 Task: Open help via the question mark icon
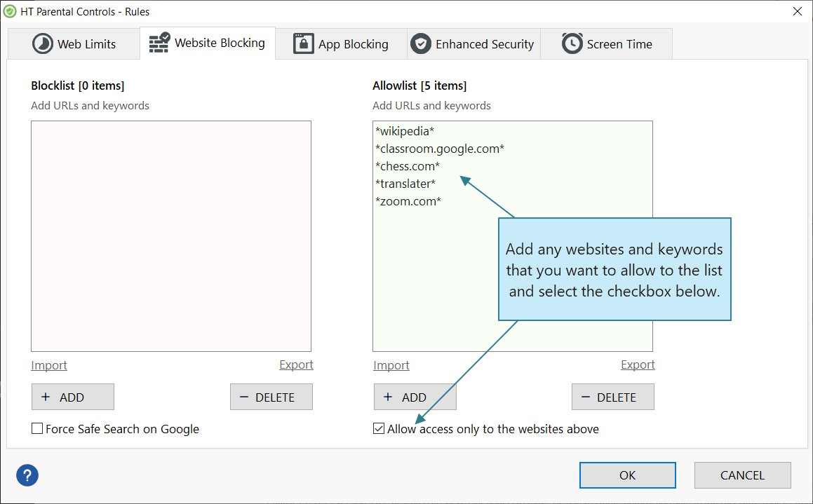point(27,475)
